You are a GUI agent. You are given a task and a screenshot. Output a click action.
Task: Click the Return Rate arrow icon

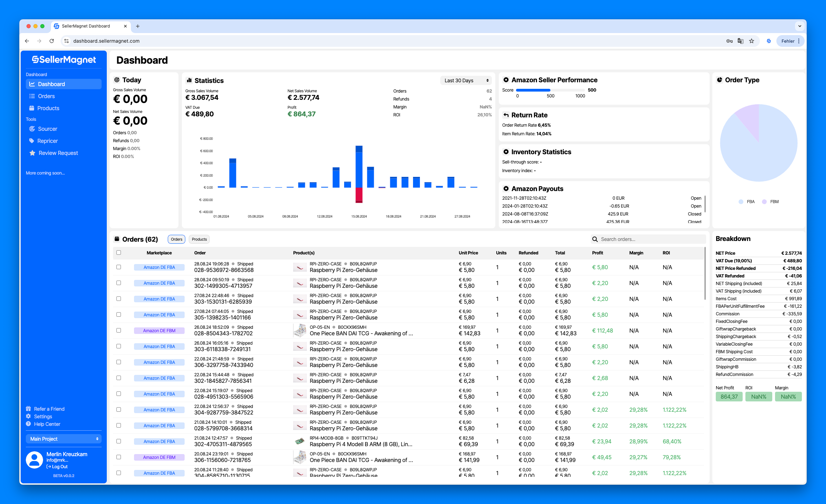(x=506, y=115)
